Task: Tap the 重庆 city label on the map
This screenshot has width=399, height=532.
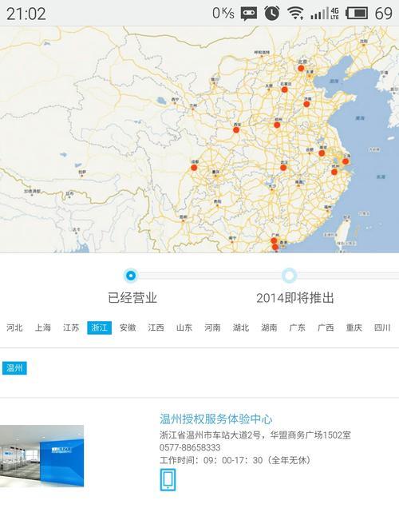Action: [216, 172]
